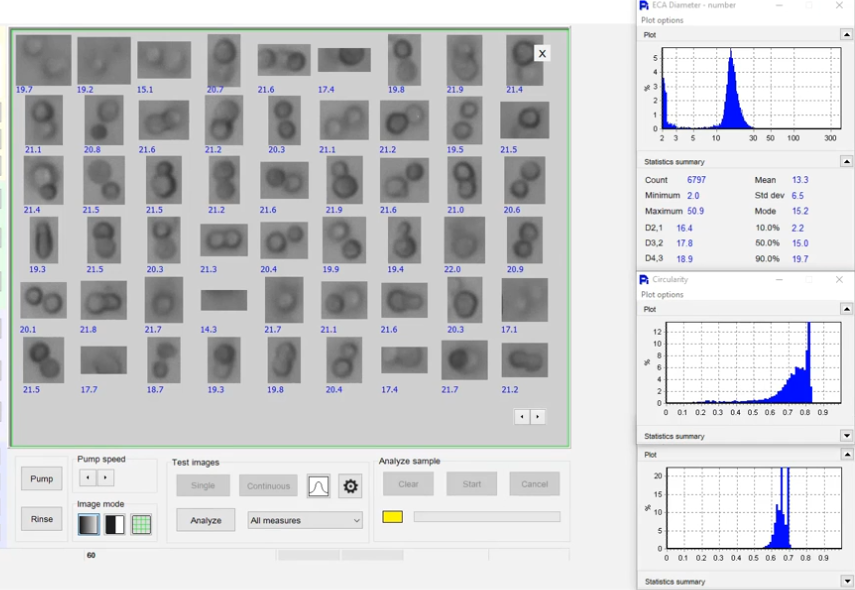Screen dimensions: 855x590
Task: Collapse Statistics summary in ECA Diameter window
Action: tap(846, 161)
